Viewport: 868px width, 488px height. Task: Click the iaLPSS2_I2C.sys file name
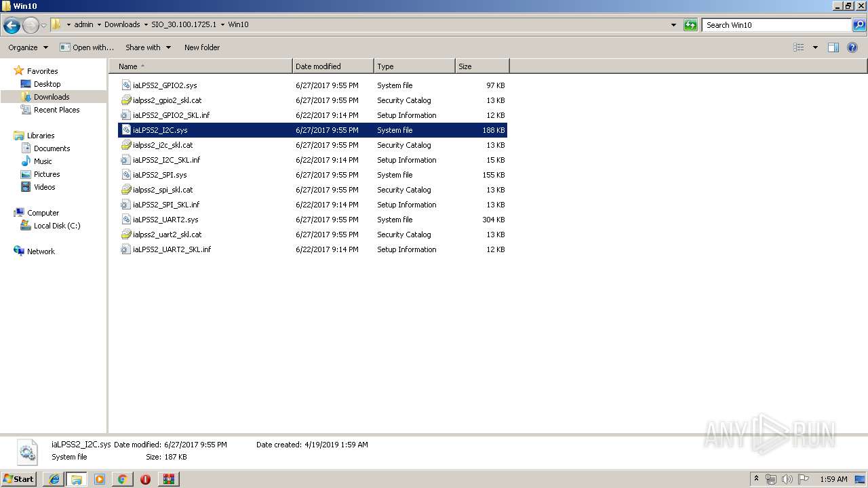coord(160,130)
